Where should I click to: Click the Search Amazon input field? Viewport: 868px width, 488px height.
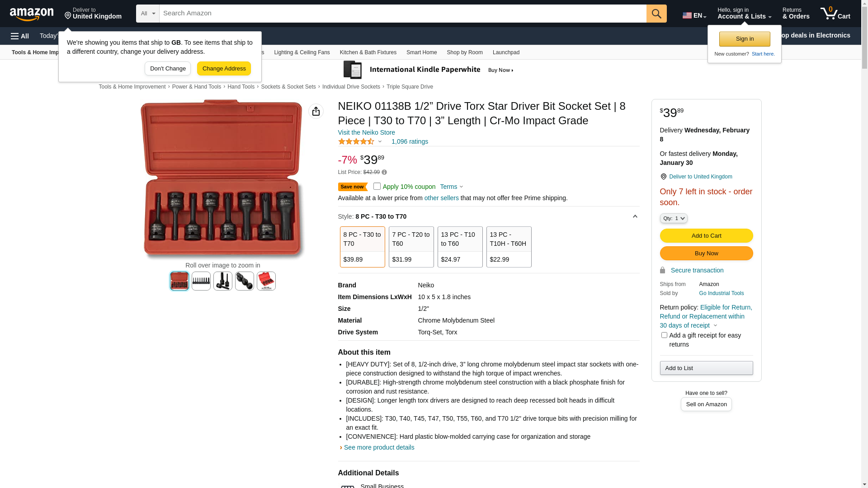pos(402,14)
